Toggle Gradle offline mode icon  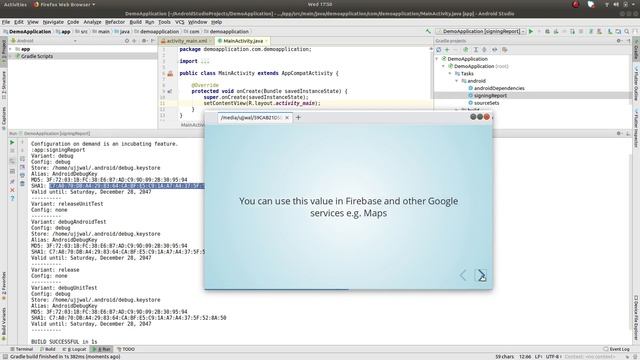(495, 50)
